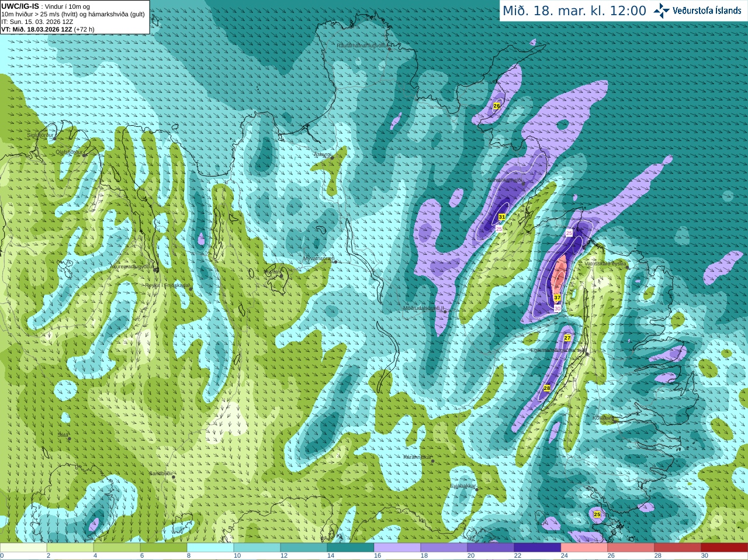Click the yellow 27 peak gust marker
Image resolution: width=748 pixels, height=560 pixels.
coord(567,338)
